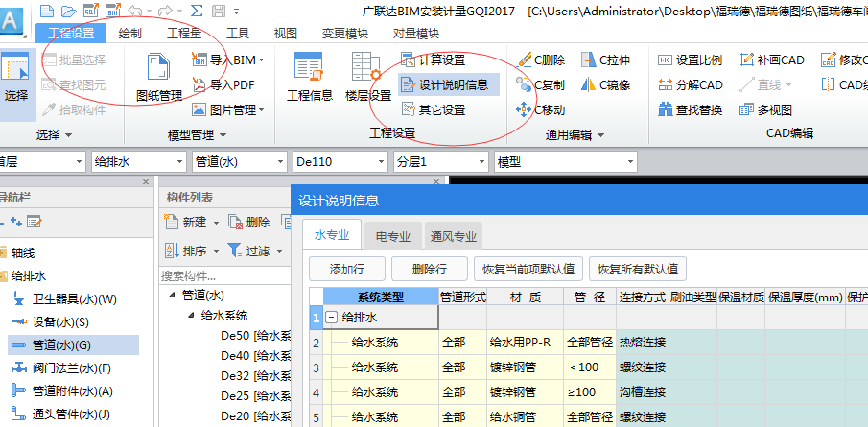868x427 pixels.
Task: Switch to 工具 ribbon tab
Action: tap(238, 34)
